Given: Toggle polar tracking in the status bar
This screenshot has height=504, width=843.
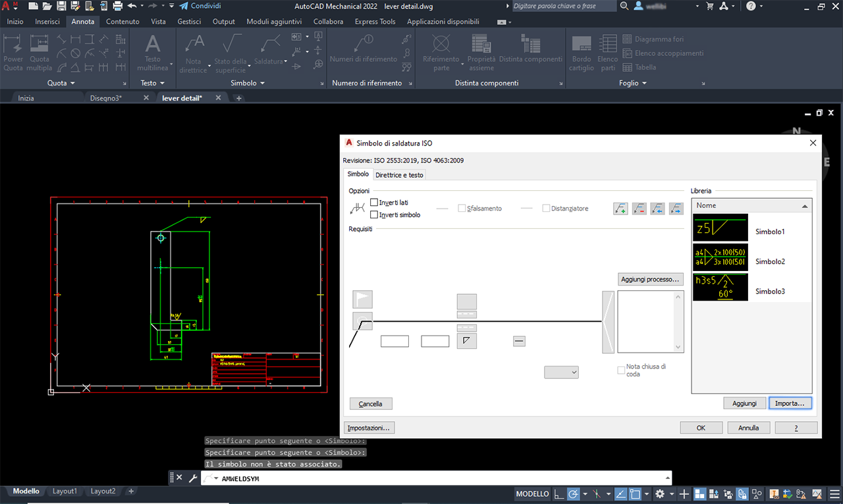Looking at the screenshot, I should pyautogui.click(x=573, y=493).
